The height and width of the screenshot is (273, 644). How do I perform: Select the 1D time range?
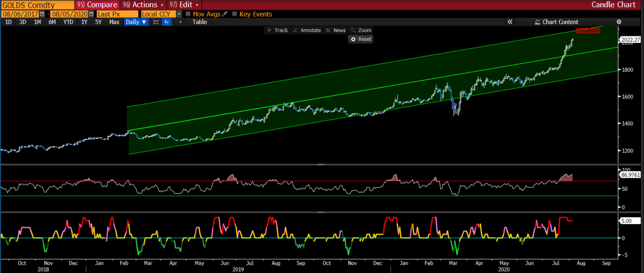pos(9,22)
